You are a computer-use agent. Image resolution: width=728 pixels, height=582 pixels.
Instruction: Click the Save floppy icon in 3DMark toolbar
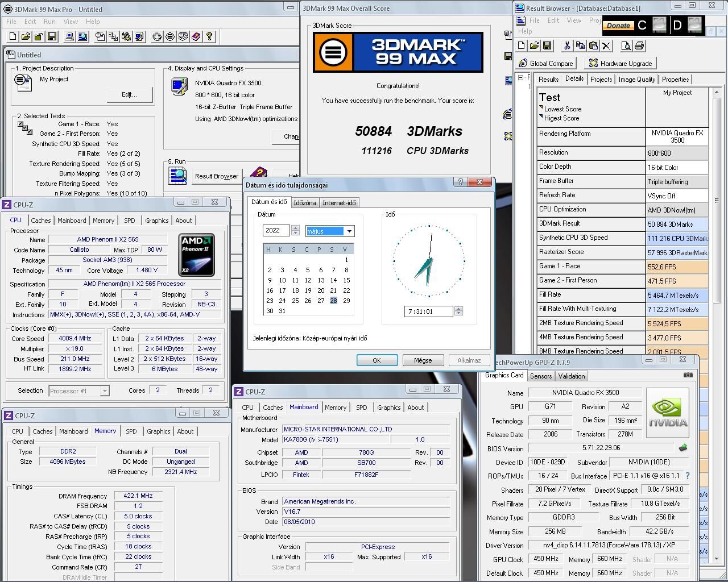[52, 37]
